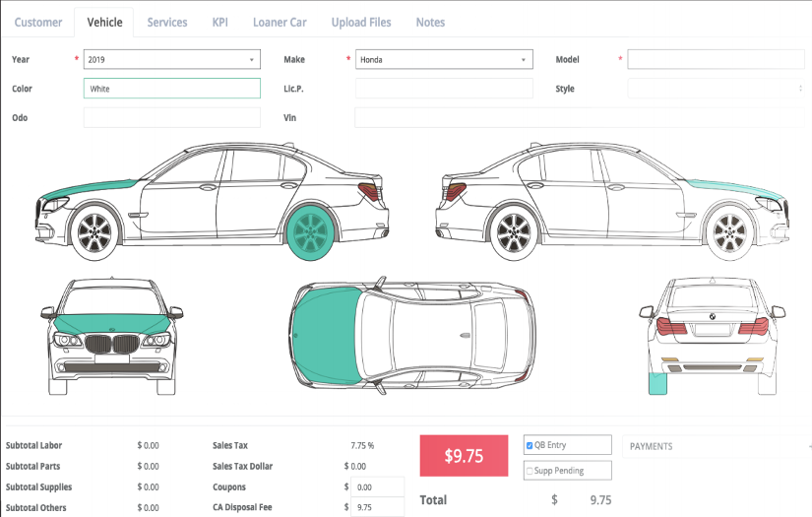Click the Subtotal Labor $ 0.00 value
Screen dimensions: 812x517
[x=148, y=445]
